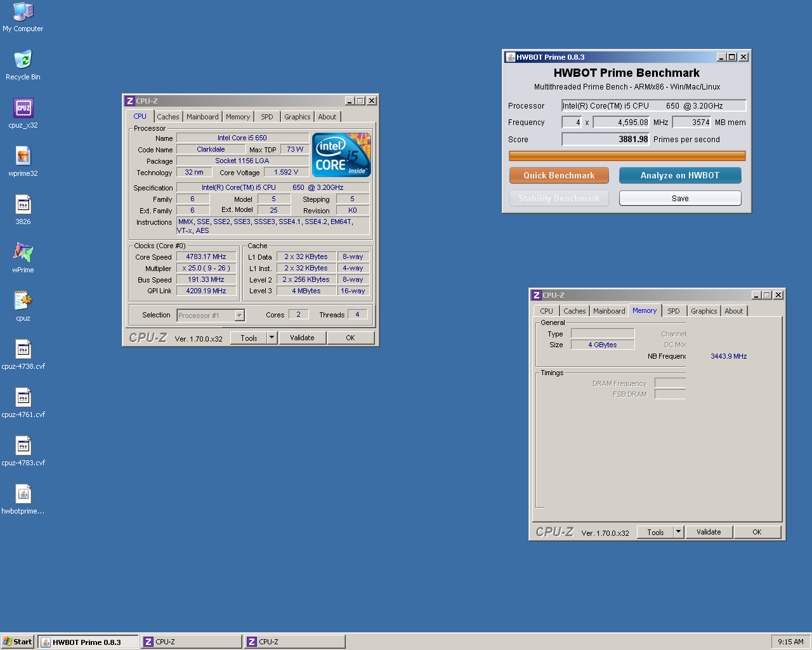
Task: Click OK in the CPU window
Action: tap(350, 338)
